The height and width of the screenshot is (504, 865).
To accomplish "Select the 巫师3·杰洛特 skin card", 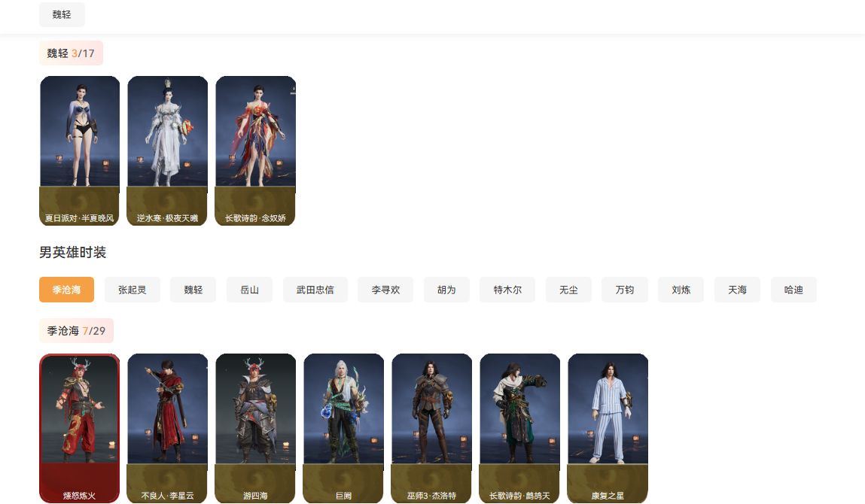I will (x=431, y=427).
